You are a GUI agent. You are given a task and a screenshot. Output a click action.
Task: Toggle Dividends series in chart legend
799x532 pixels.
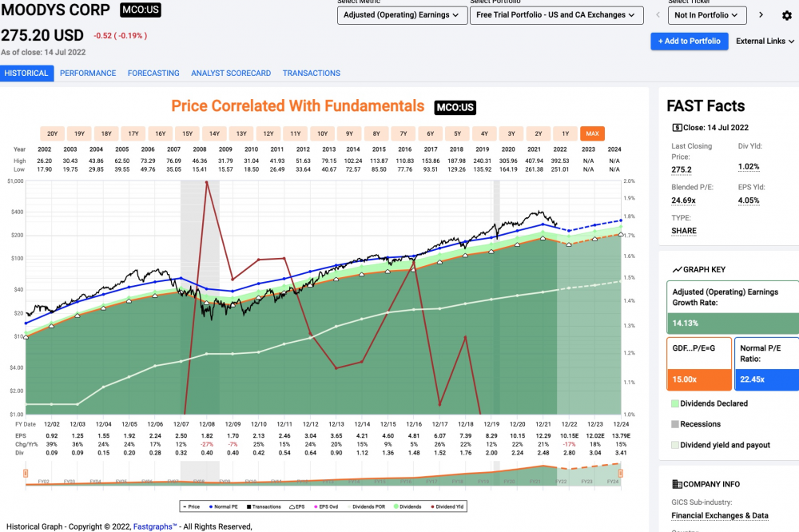click(x=407, y=506)
